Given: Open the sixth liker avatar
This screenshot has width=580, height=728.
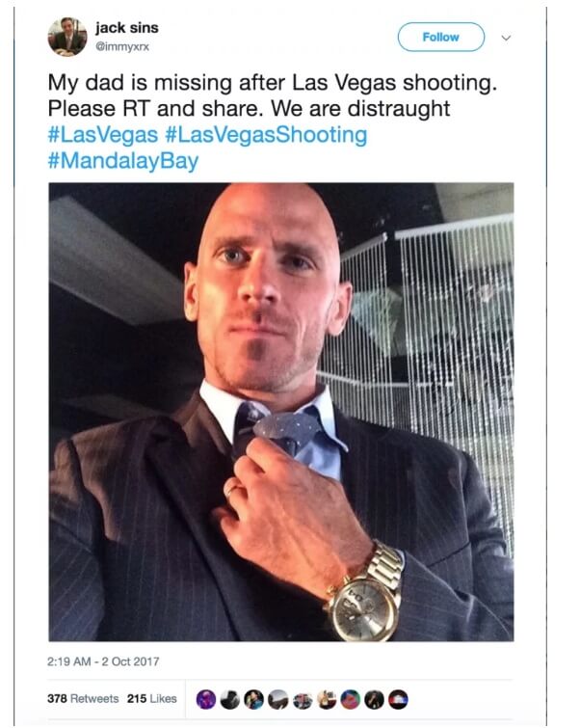Looking at the screenshot, I should 327,699.
